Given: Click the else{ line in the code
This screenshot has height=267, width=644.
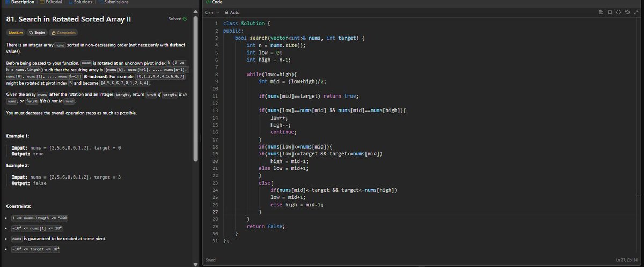Looking at the screenshot, I should click(x=266, y=183).
